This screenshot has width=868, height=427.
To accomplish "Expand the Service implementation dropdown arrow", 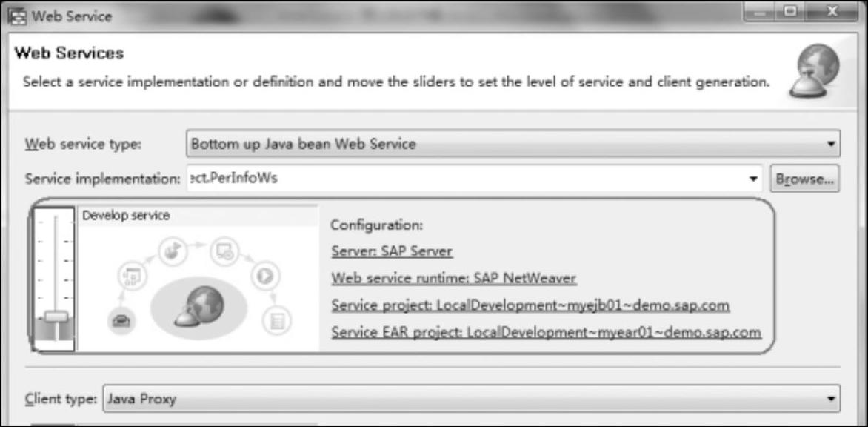I will pyautogui.click(x=753, y=179).
